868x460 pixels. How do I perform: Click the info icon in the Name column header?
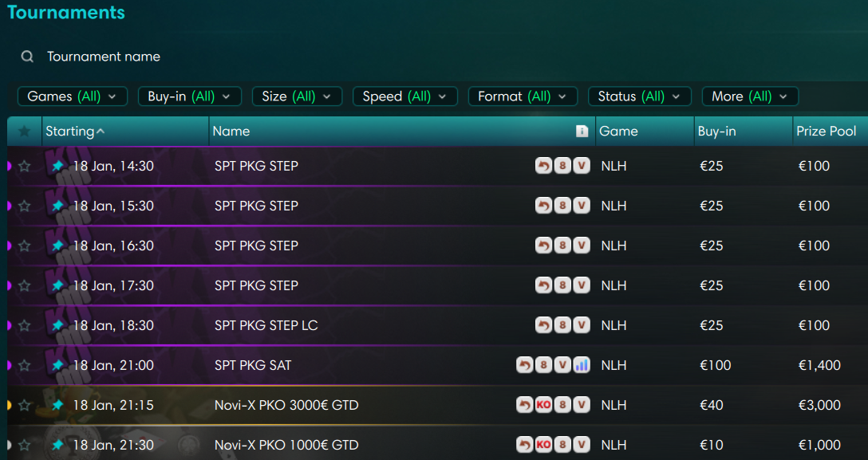[582, 132]
